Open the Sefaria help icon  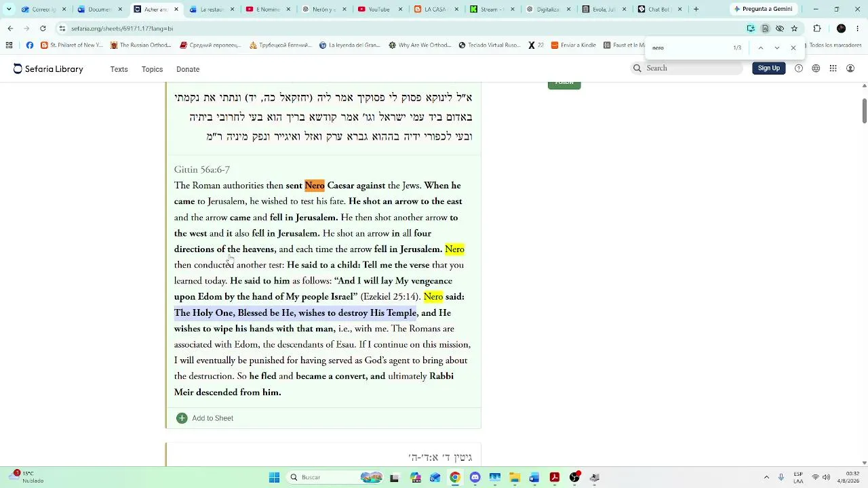(x=799, y=68)
